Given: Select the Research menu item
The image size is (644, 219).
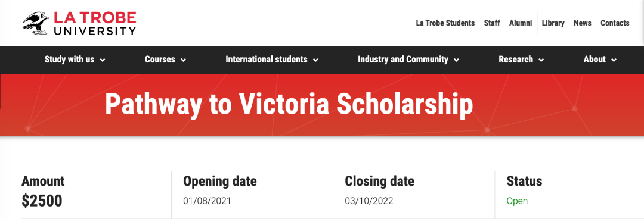Looking at the screenshot, I should tap(516, 60).
